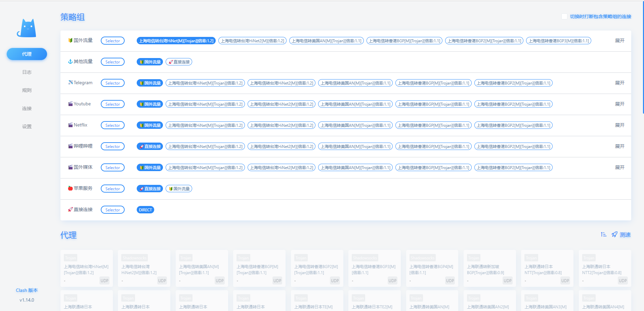Click the anchor icon on the 其他流量 group

[x=70, y=61]
